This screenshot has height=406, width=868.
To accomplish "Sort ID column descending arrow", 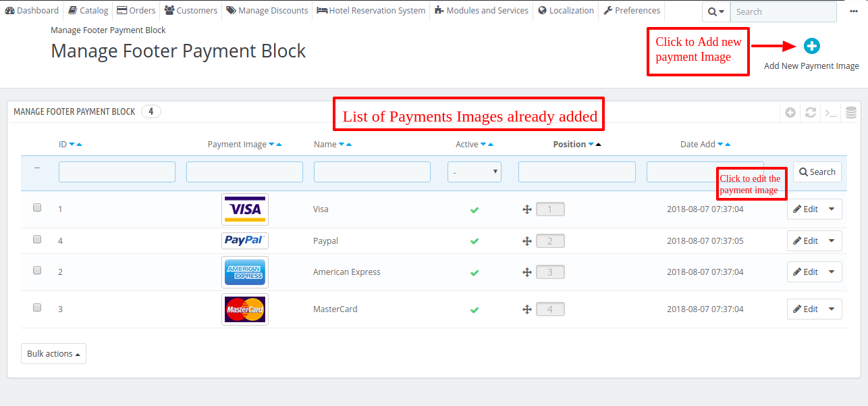I will [72, 145].
